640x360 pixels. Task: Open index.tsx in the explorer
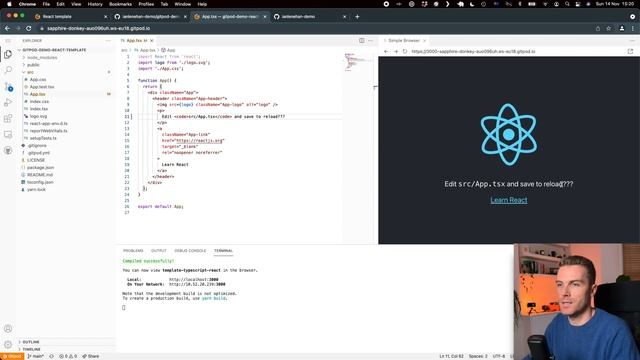coord(39,109)
